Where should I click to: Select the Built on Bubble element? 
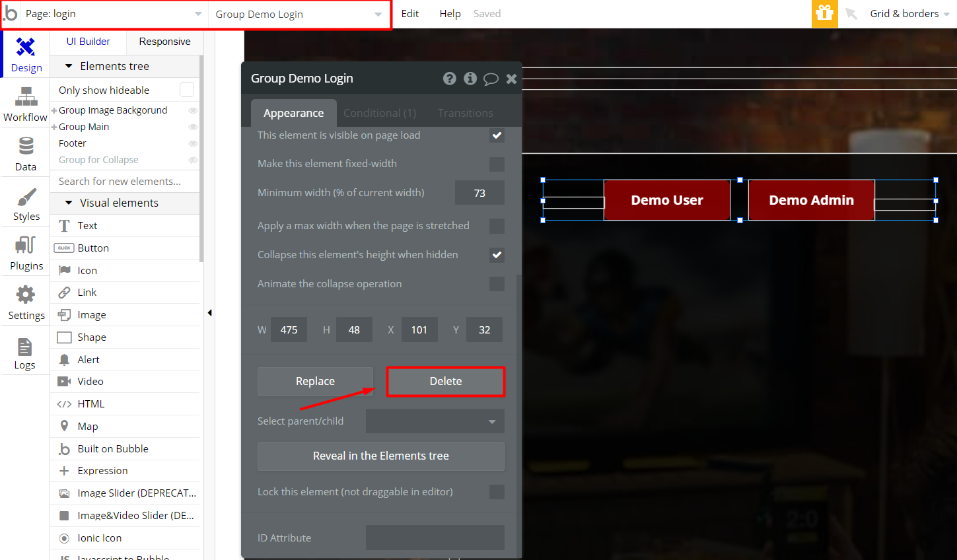(x=125, y=449)
